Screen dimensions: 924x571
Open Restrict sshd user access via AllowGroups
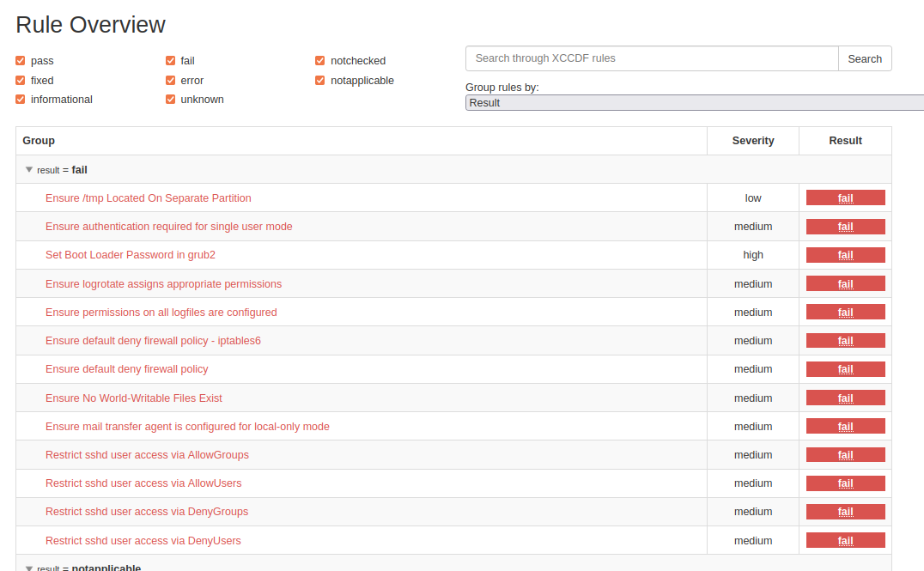[147, 455]
